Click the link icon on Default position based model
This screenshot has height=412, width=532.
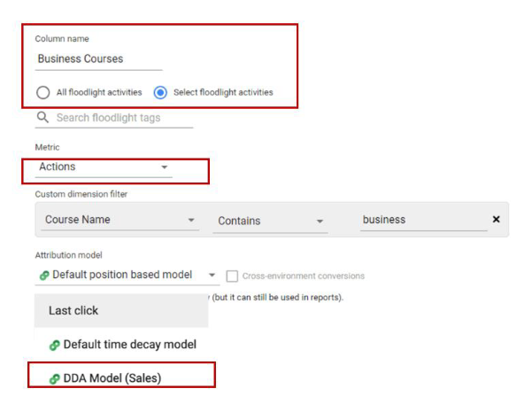(x=43, y=275)
